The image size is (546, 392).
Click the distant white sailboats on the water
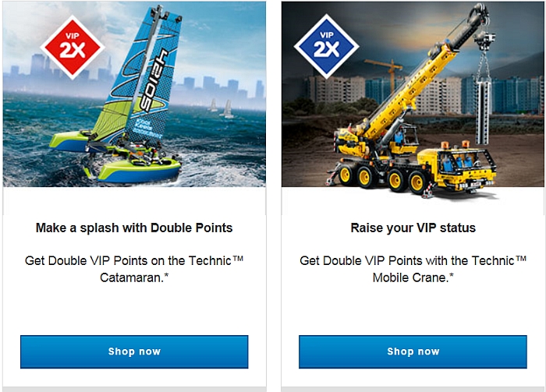pyautogui.click(x=221, y=108)
